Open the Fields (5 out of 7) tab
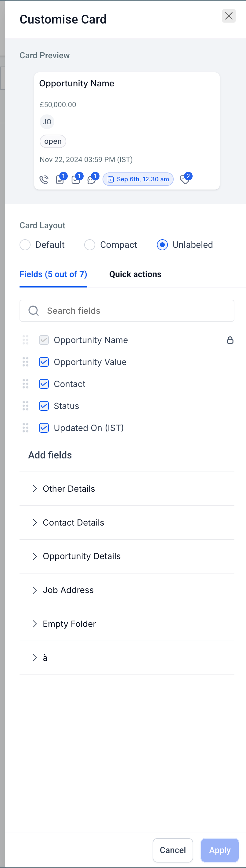The image size is (246, 868). pyautogui.click(x=53, y=274)
